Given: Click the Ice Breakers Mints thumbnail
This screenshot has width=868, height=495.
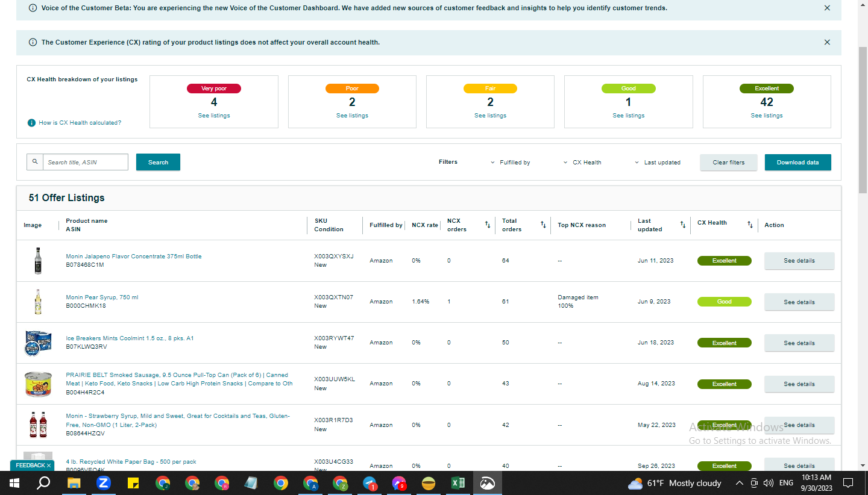Looking at the screenshot, I should 38,343.
